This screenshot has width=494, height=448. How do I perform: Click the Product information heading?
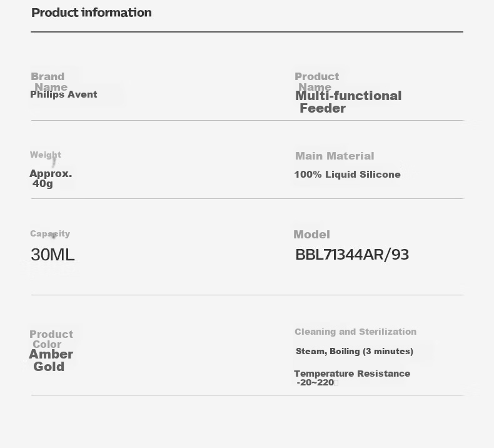point(91,13)
